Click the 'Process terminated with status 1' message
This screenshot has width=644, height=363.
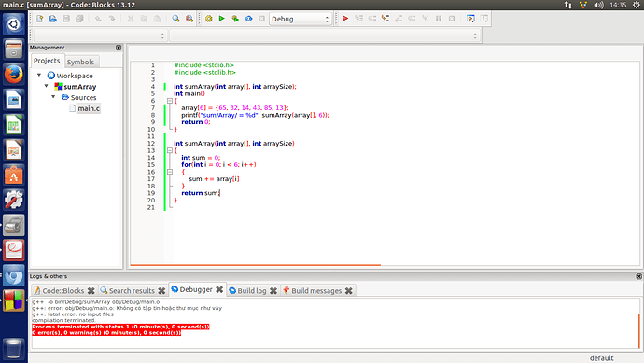pos(120,327)
